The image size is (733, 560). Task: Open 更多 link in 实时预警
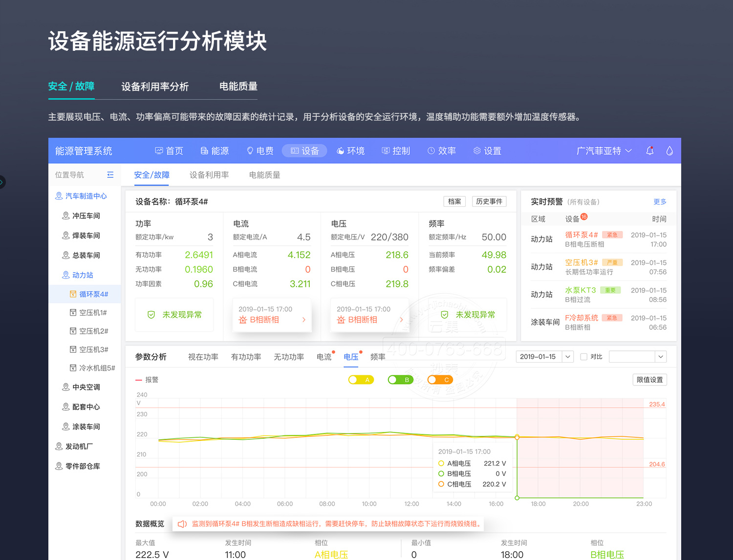(x=660, y=202)
